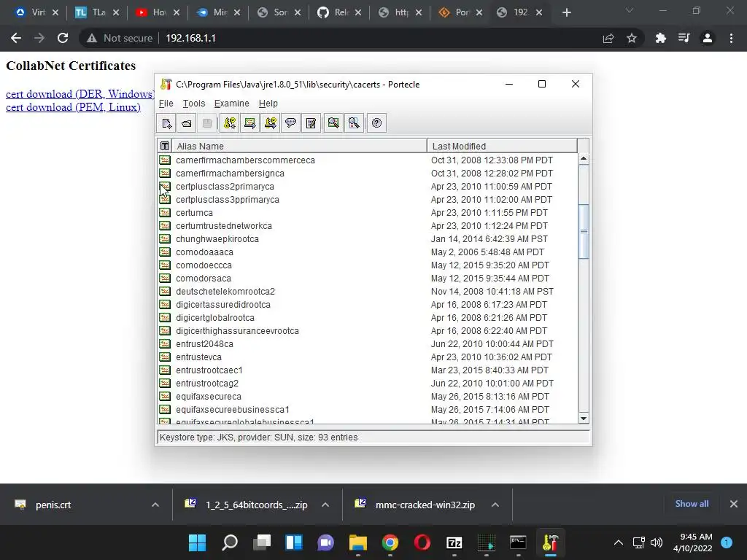Create a new keystore via toolbar icon
This screenshot has width=747, height=560.
click(166, 123)
